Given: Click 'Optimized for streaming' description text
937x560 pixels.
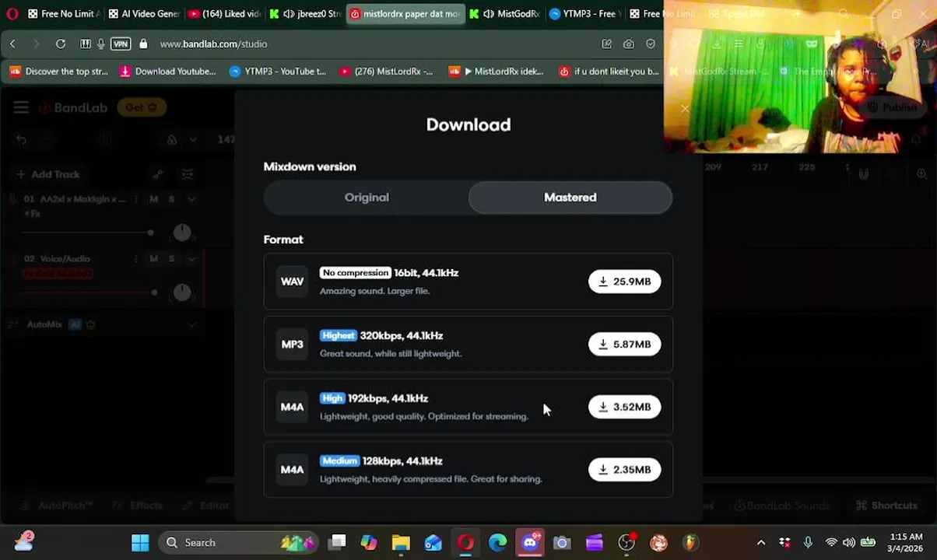Looking at the screenshot, I should coord(479,416).
